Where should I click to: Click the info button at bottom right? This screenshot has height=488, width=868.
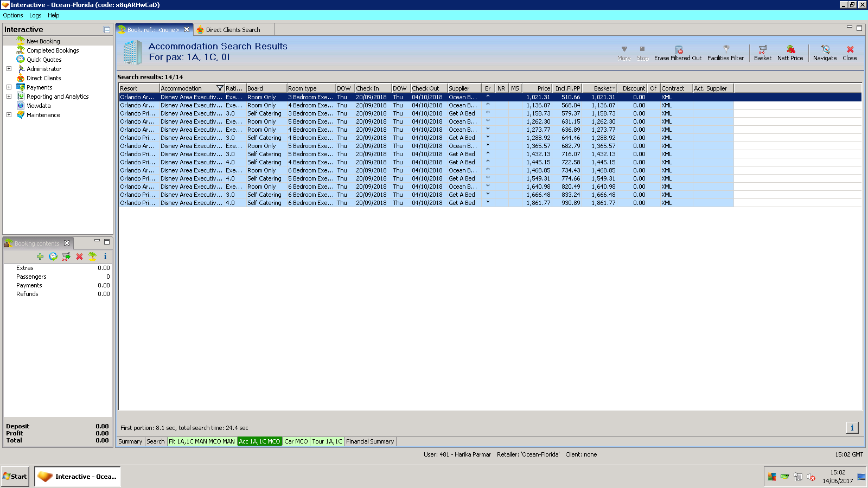point(852,428)
